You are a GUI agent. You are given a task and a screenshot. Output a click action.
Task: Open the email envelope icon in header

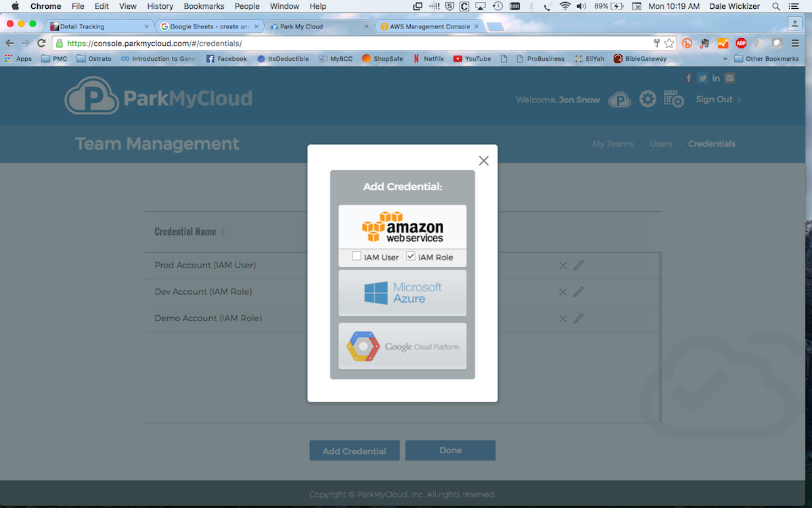click(x=729, y=78)
